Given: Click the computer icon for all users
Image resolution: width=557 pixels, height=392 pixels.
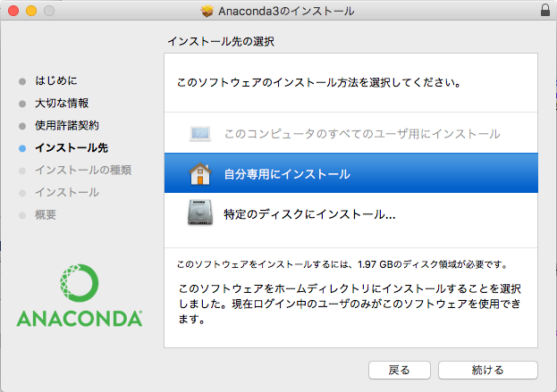Looking at the screenshot, I should point(200,134).
